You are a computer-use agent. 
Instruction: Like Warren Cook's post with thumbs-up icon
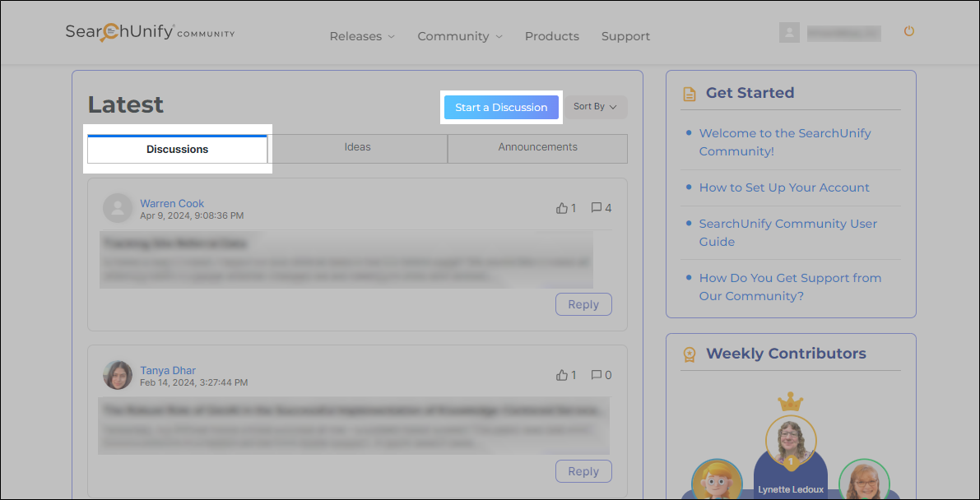pyautogui.click(x=562, y=208)
